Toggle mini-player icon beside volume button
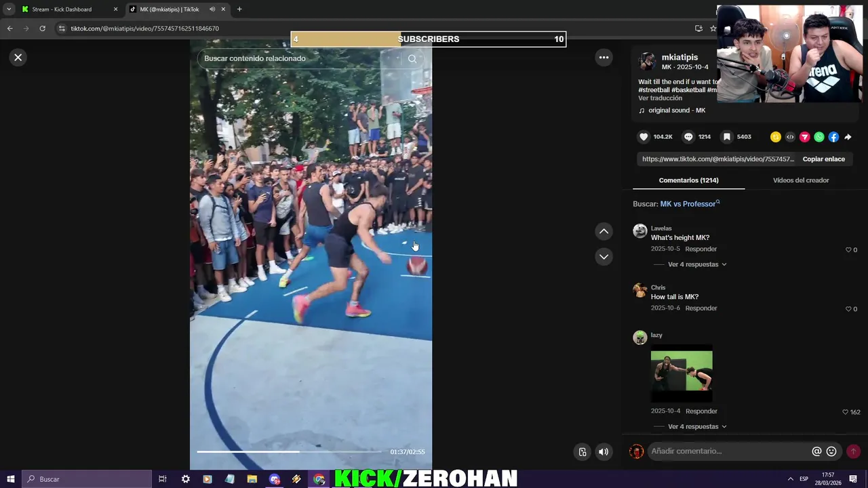Viewport: 868px width, 488px height. point(583,452)
